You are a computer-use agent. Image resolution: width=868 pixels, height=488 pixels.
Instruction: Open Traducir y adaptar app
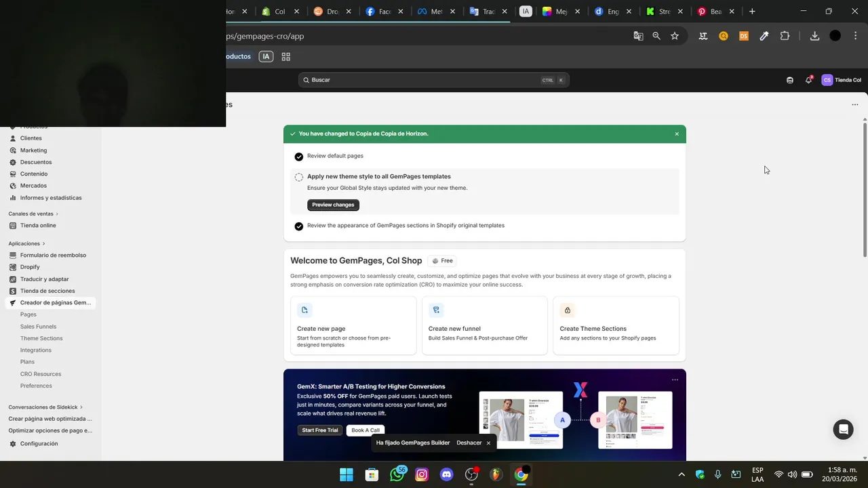44,279
